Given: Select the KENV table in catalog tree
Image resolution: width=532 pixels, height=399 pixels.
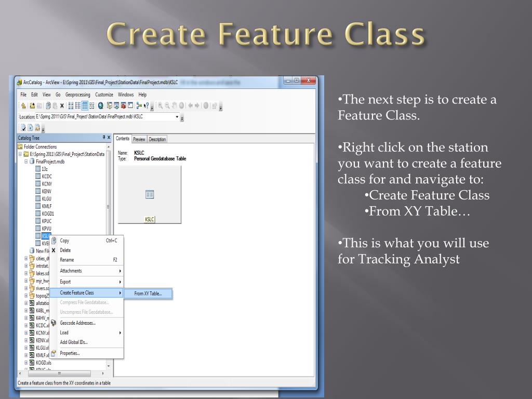Looking at the screenshot, I should [44, 191].
